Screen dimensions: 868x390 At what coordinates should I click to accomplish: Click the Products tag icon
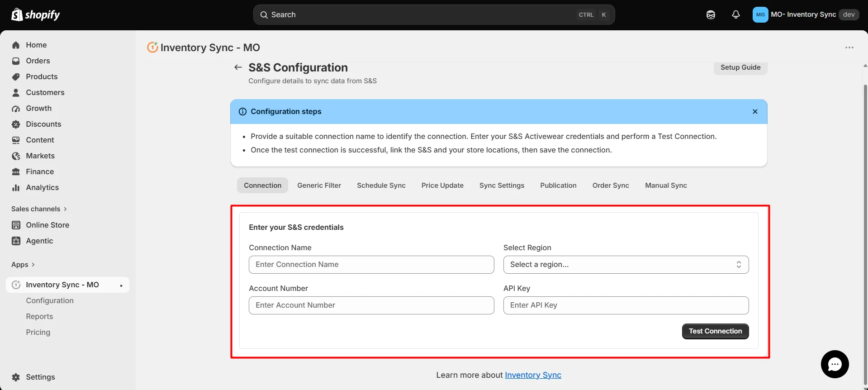(x=16, y=76)
